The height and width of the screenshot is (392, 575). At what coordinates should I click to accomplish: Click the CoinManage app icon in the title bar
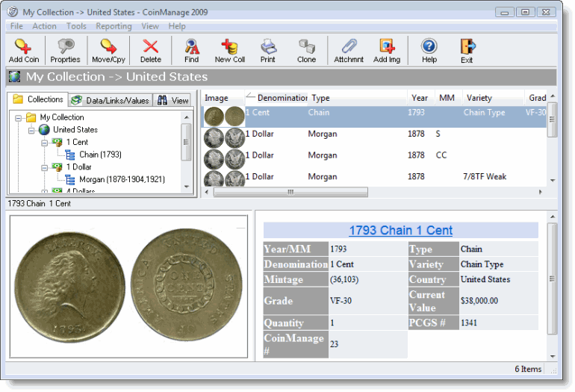tap(13, 12)
